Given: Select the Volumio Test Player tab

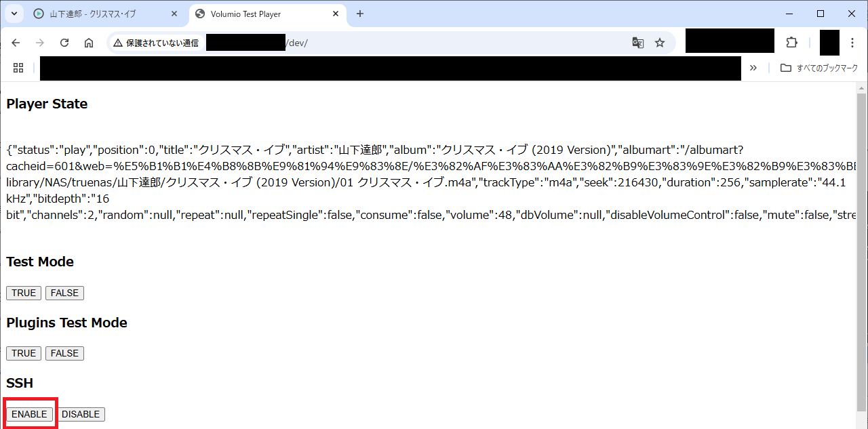Looking at the screenshot, I should pos(269,14).
